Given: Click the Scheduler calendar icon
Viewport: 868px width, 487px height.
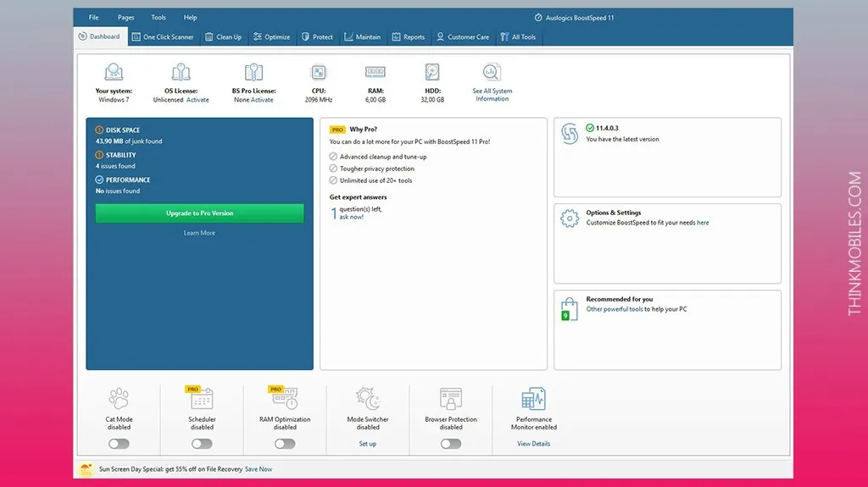Looking at the screenshot, I should [202, 399].
